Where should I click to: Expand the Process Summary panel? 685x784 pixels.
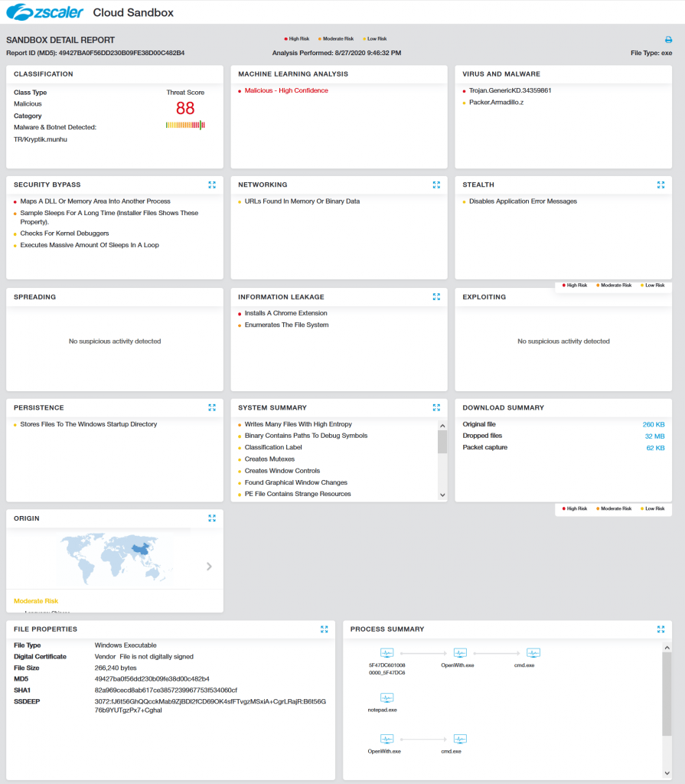[x=661, y=629]
